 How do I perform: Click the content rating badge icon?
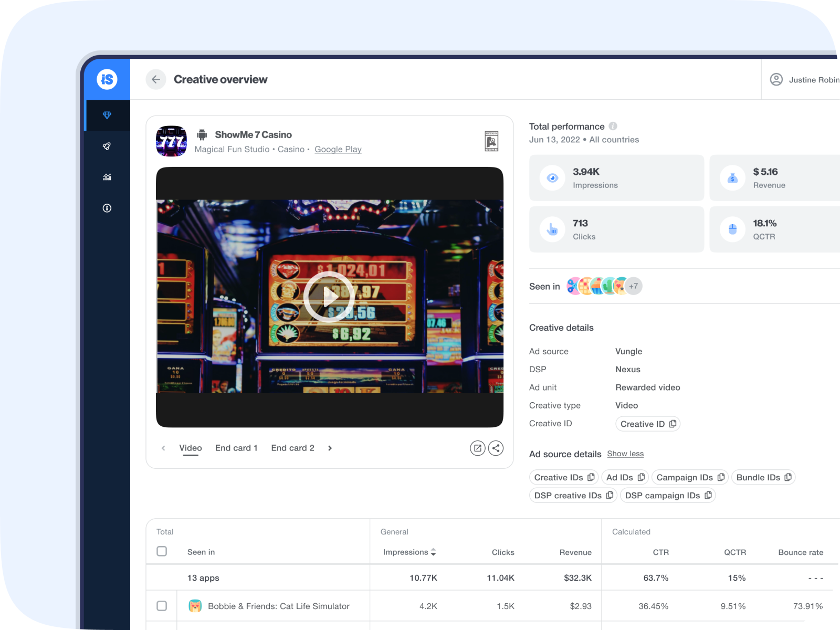491,141
